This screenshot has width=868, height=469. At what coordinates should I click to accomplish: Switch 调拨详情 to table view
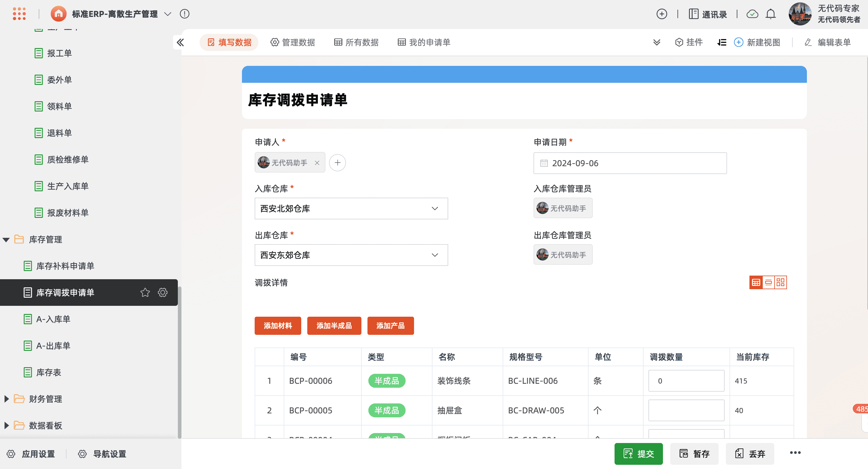756,283
